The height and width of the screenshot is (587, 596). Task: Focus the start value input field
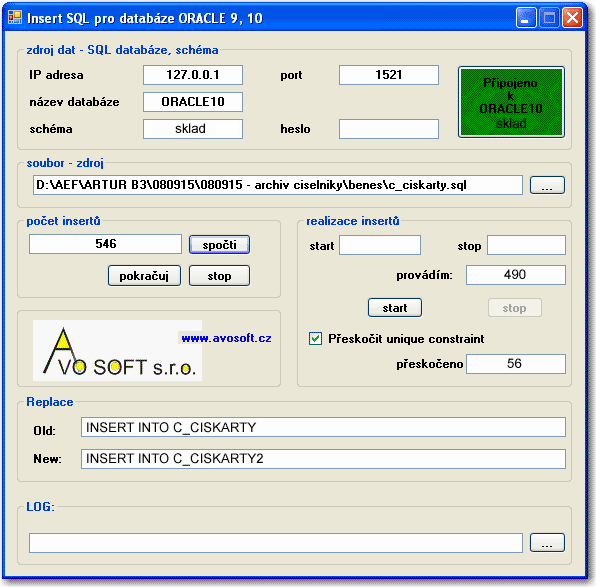click(380, 245)
